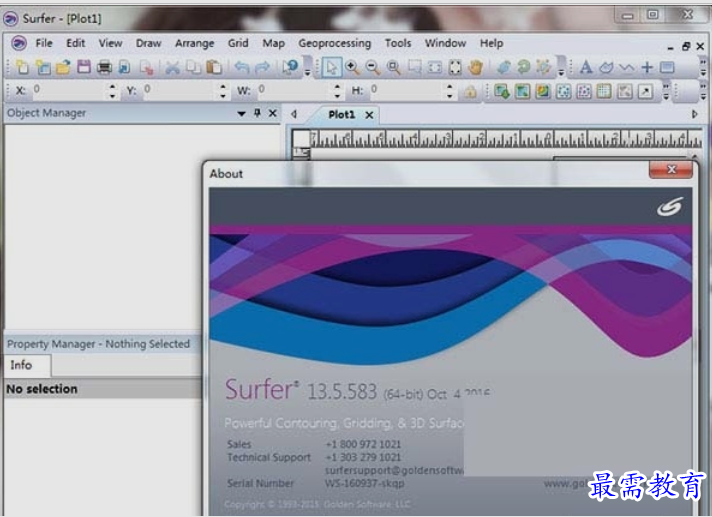The width and height of the screenshot is (712, 517).
Task: Open the Draw menu
Action: coord(148,43)
